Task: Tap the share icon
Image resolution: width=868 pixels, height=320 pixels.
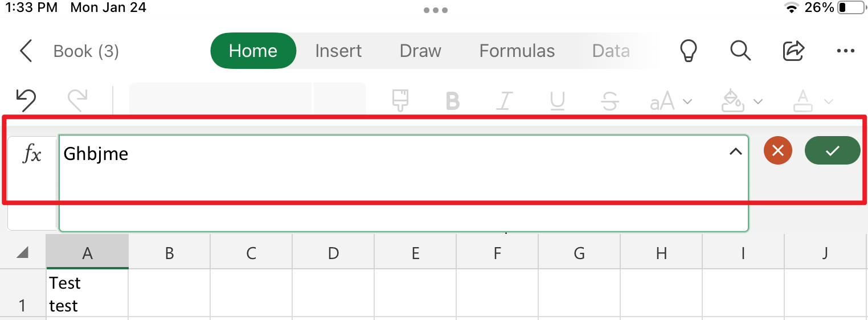Action: (x=793, y=51)
